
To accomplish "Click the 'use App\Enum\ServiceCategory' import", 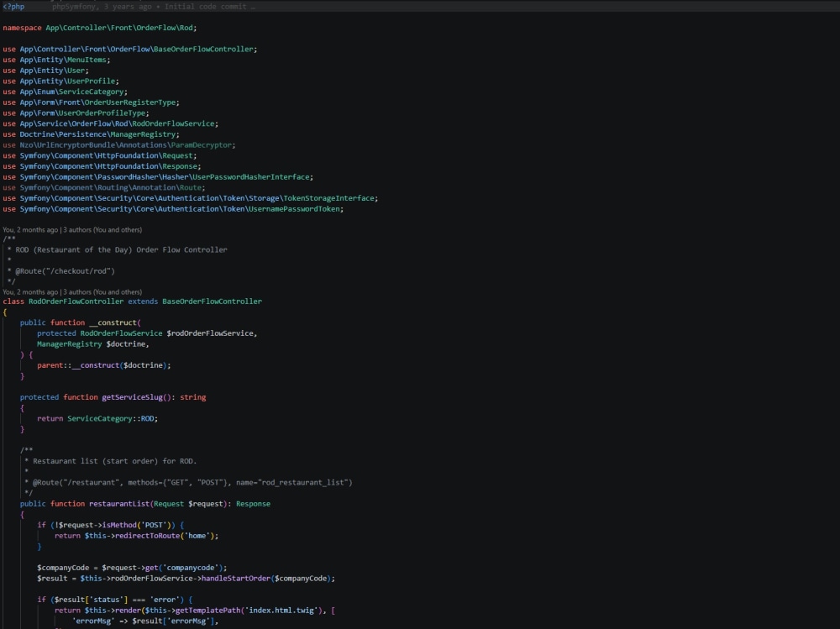I will (x=65, y=92).
